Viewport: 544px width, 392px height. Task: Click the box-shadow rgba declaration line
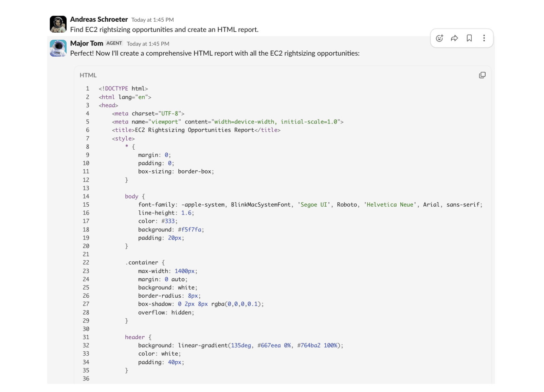(x=201, y=304)
